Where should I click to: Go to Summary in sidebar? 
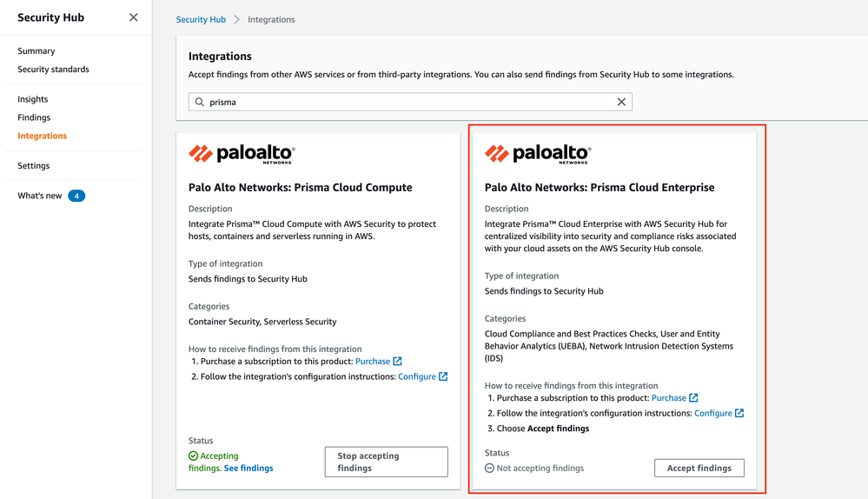click(36, 51)
